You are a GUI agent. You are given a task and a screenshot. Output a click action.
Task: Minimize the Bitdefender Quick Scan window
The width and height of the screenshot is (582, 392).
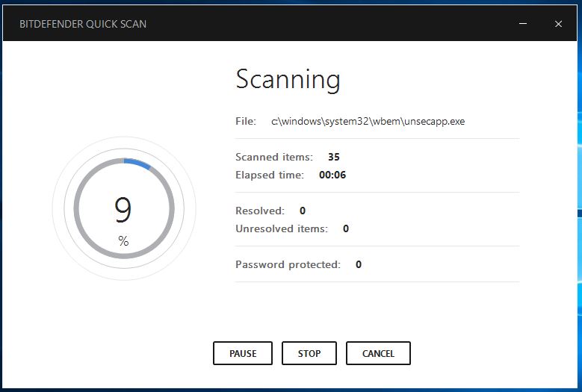(x=523, y=24)
